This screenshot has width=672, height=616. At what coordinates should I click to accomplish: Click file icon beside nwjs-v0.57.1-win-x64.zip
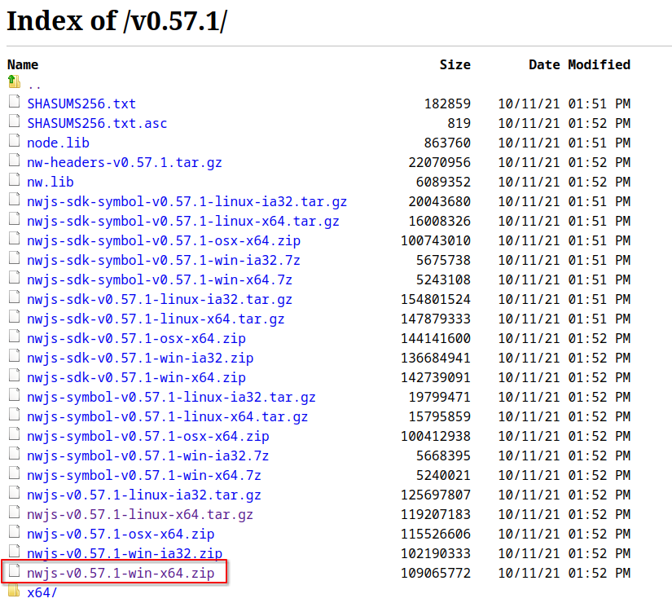pos(14,570)
